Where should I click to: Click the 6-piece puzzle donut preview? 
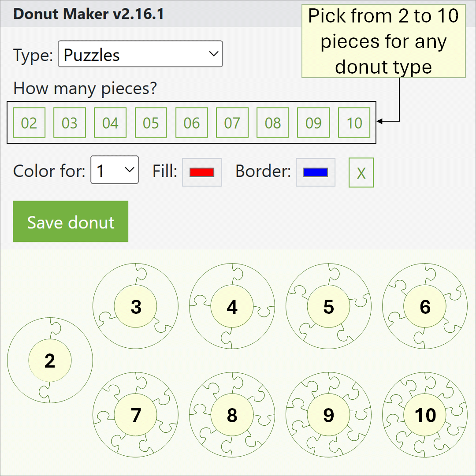pyautogui.click(x=424, y=305)
